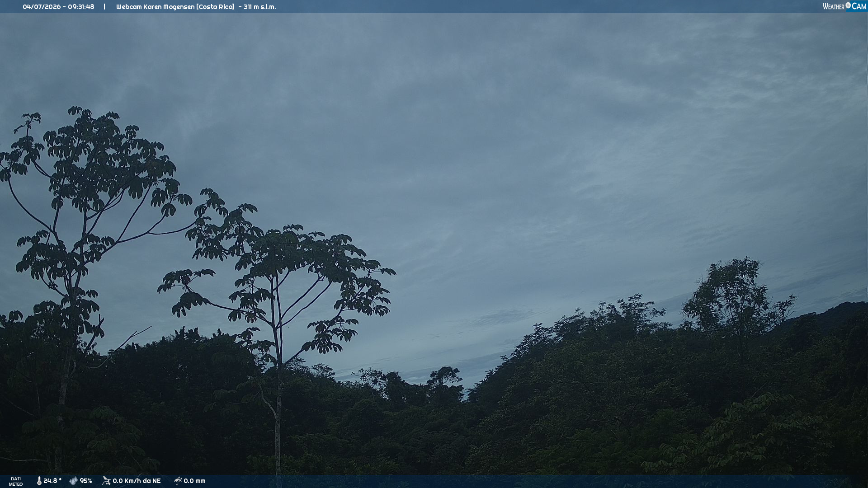This screenshot has width=868, height=488.
Task: Click the humidity droplet icon
Action: [x=73, y=481]
